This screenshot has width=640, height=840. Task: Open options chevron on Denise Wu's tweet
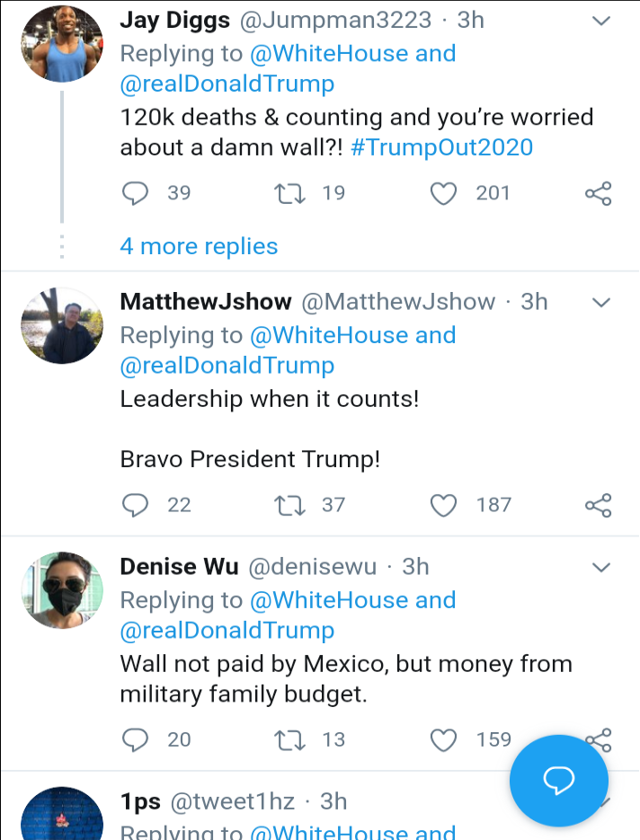[x=601, y=567]
